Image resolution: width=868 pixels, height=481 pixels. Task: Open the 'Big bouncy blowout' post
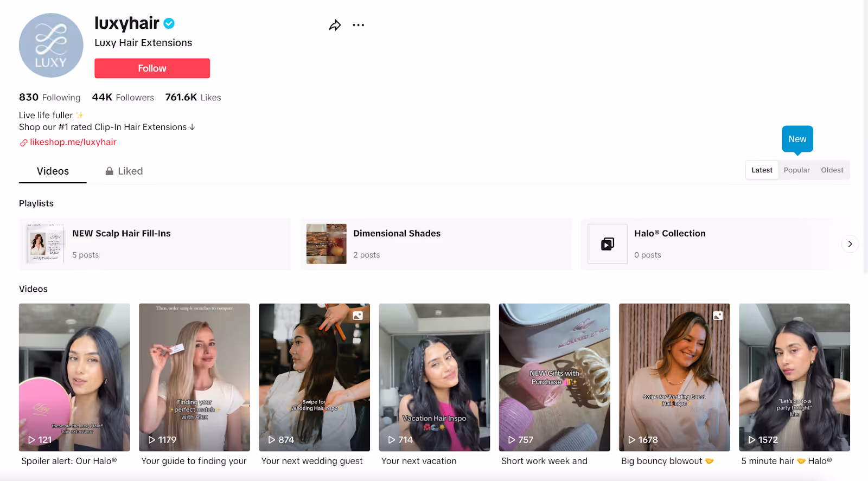pyautogui.click(x=674, y=377)
